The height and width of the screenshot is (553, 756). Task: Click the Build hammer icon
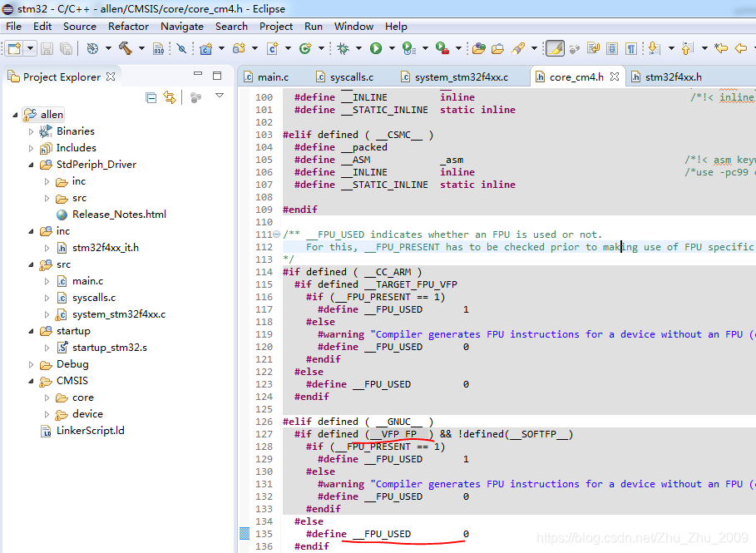126,48
